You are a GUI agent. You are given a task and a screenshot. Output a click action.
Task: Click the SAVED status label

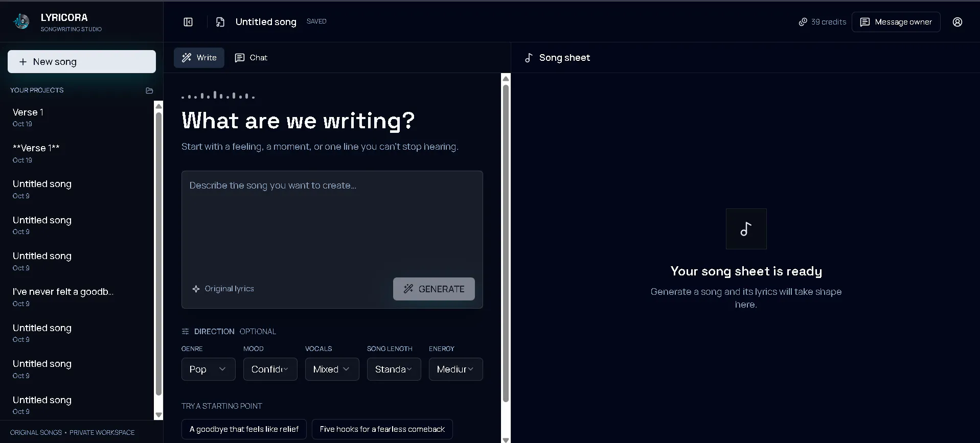(x=316, y=21)
